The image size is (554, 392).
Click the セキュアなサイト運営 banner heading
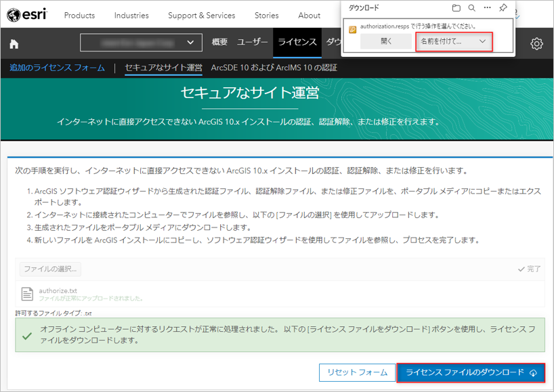[x=250, y=93]
